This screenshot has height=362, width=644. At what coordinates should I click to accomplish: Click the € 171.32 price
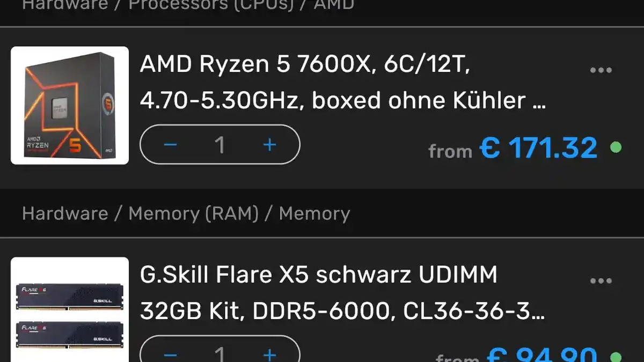pyautogui.click(x=538, y=148)
